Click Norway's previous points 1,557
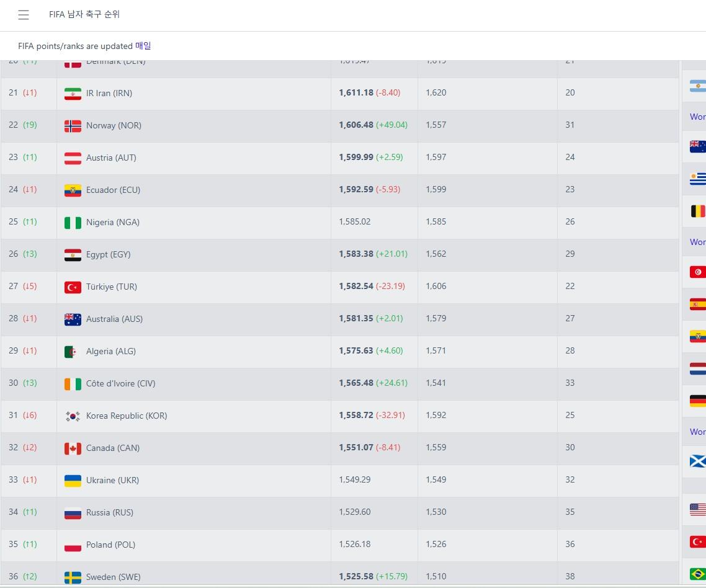 (x=436, y=125)
